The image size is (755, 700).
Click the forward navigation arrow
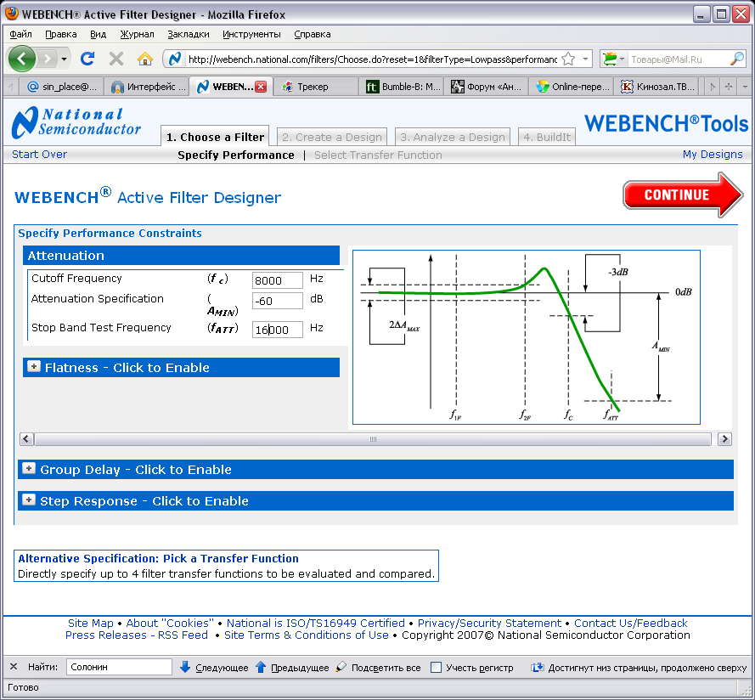coord(48,59)
